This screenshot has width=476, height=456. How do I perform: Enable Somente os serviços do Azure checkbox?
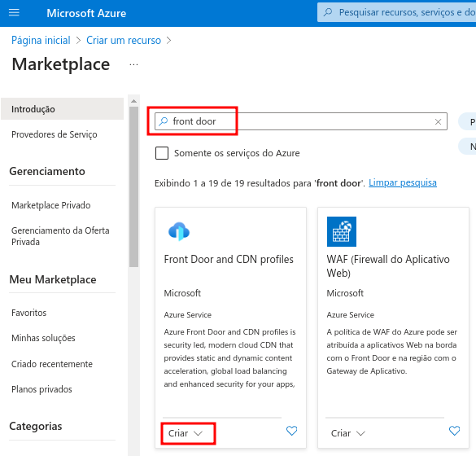[162, 153]
